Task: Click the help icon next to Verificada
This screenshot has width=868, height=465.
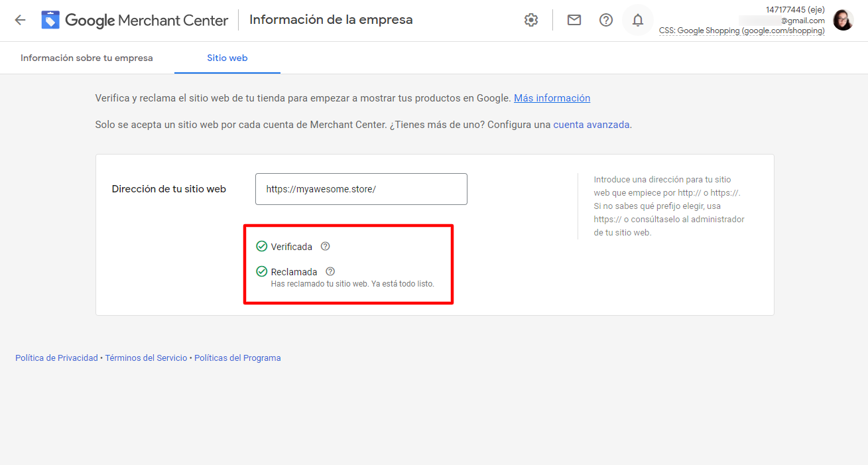Action: 325,246
